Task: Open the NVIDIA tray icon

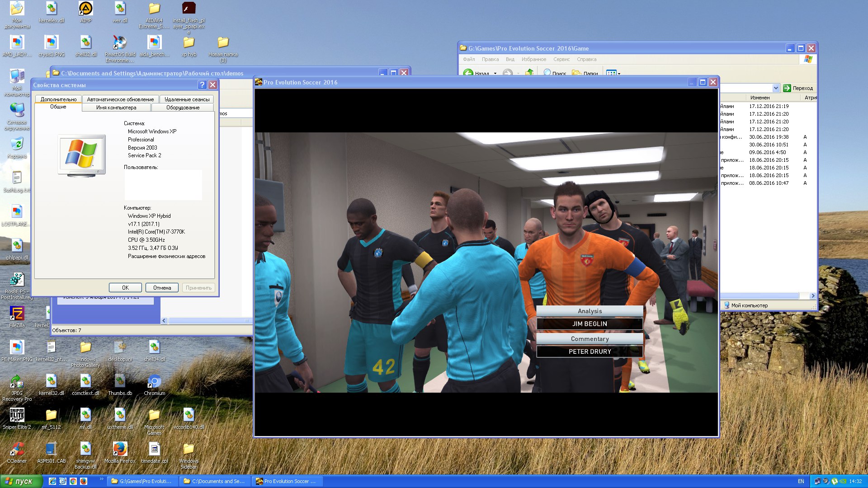Action: pos(843,481)
